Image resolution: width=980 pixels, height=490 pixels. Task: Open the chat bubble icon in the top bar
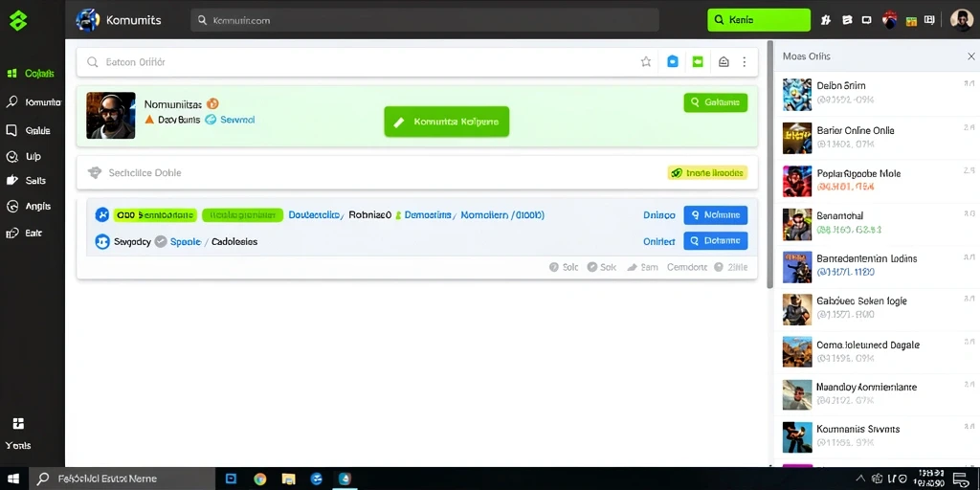[x=867, y=20]
